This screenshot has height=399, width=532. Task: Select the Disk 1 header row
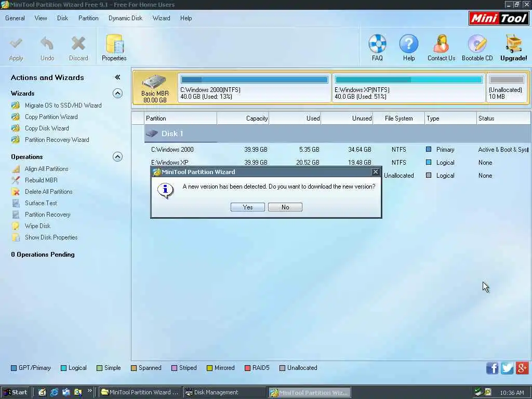338,134
